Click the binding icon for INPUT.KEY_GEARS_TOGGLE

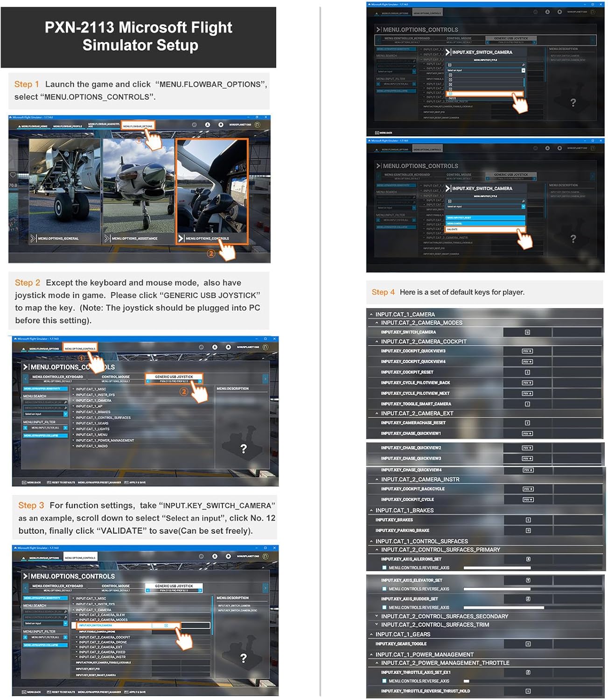point(528,644)
